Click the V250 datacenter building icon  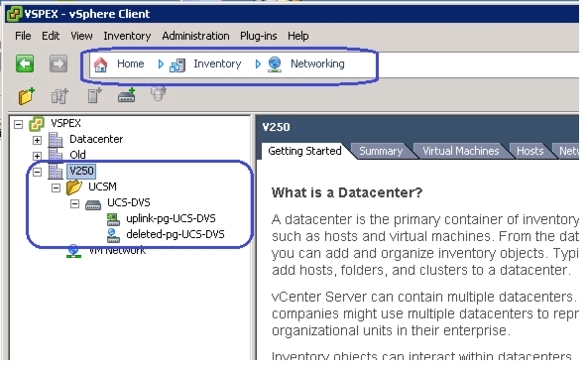click(x=56, y=172)
